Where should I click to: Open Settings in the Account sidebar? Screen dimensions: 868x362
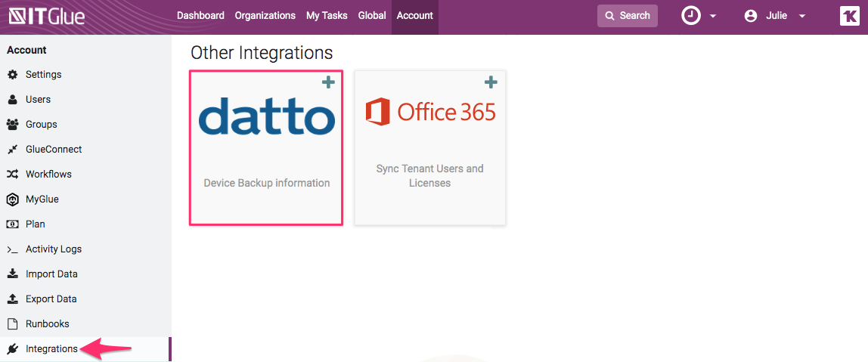coord(44,74)
